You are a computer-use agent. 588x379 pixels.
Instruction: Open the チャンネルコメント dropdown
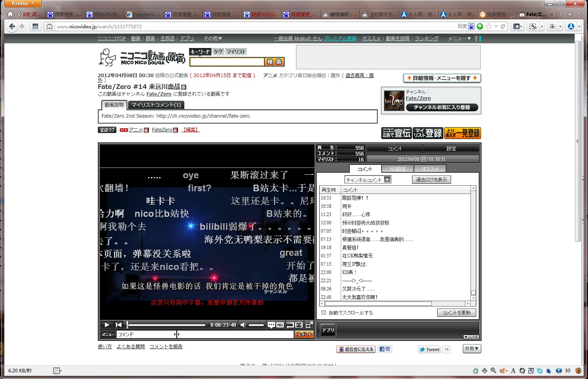point(367,180)
